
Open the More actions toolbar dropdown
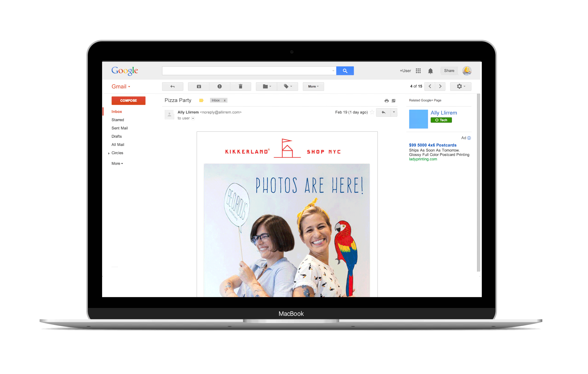click(313, 86)
